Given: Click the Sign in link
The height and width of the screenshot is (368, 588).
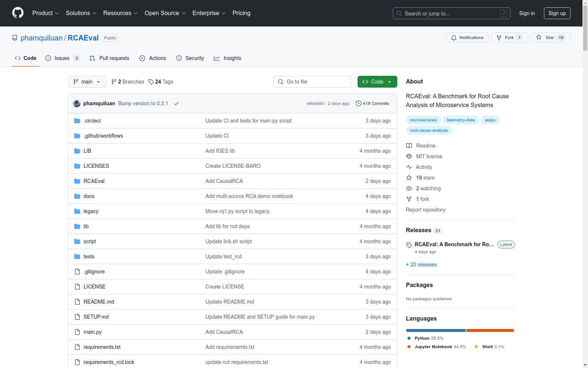Looking at the screenshot, I should pyautogui.click(x=527, y=13).
